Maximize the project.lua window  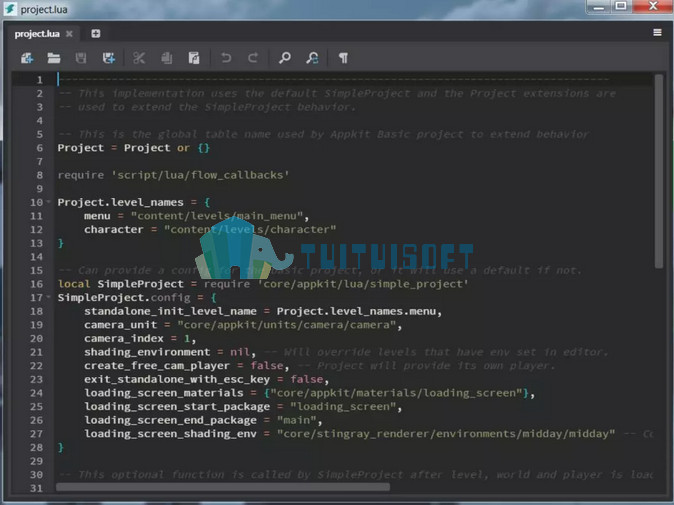[x=621, y=6]
